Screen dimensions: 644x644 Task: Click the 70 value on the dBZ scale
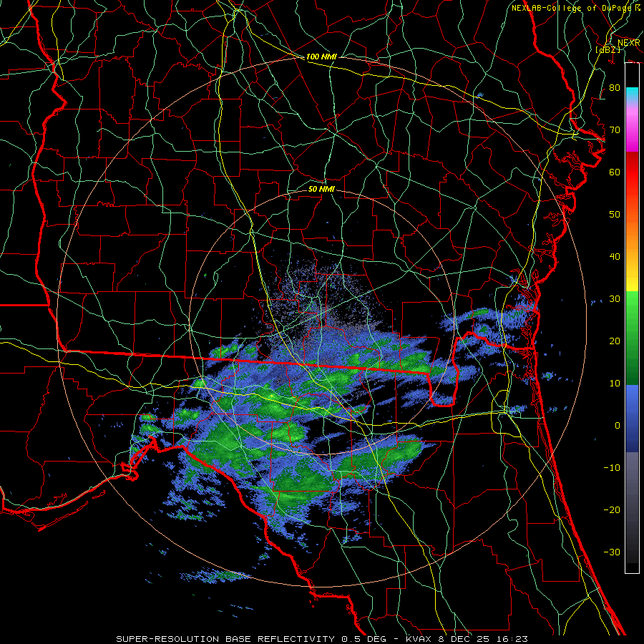click(x=615, y=130)
